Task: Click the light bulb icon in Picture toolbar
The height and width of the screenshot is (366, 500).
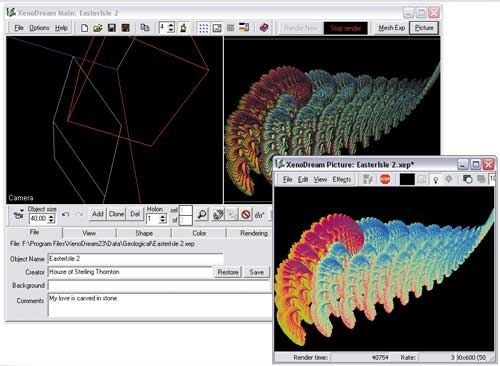Action: [435, 180]
